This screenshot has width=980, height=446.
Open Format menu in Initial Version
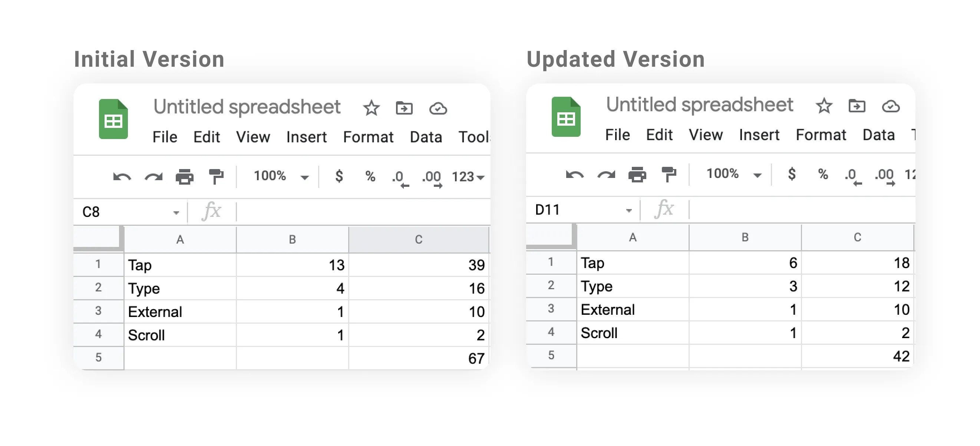tap(368, 137)
